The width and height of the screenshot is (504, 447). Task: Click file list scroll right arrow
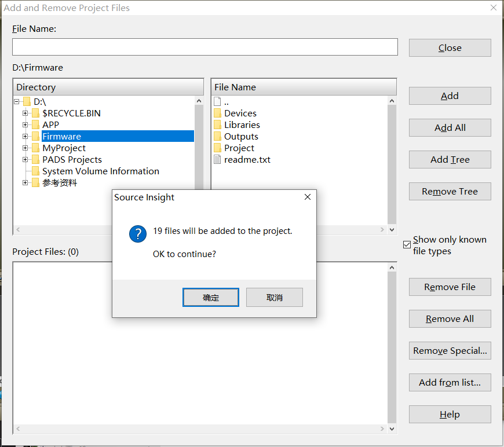pyautogui.click(x=382, y=229)
